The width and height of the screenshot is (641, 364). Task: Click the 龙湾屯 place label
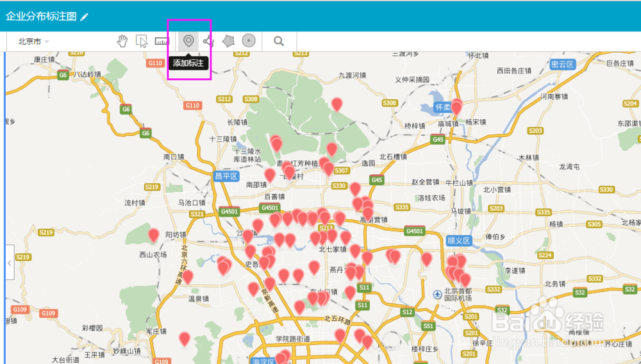569,167
